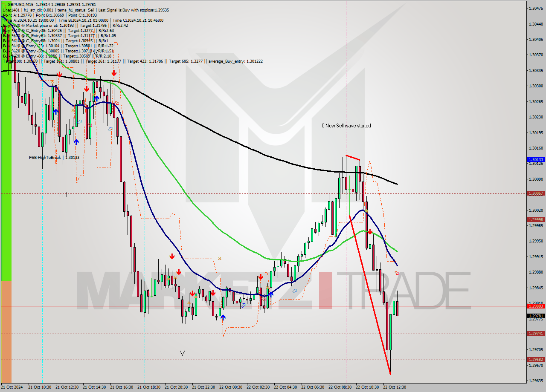Click the 'Target 685: 1.3277' text
This screenshot has width=546, height=392.
185,61
